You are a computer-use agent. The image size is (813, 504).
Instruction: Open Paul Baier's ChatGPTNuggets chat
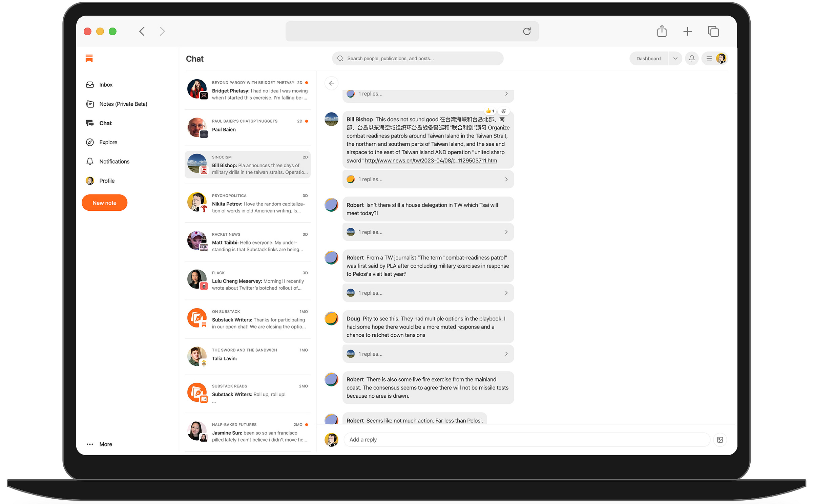(x=248, y=127)
